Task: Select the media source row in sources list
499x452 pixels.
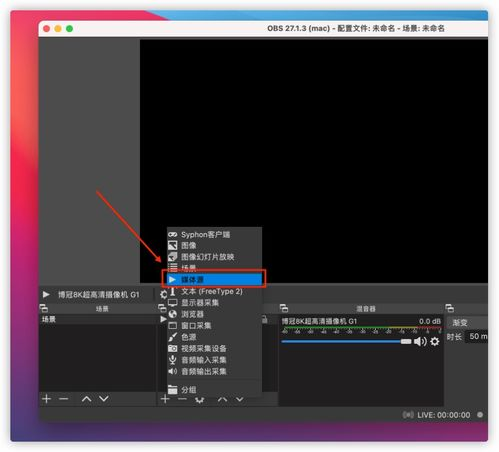Action: coord(163,319)
